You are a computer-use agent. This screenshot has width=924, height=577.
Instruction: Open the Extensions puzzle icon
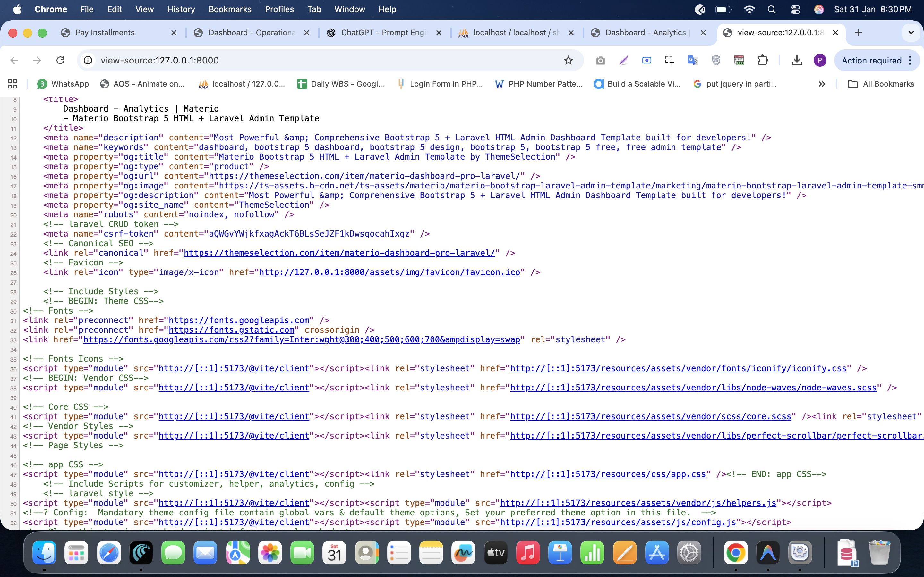pyautogui.click(x=763, y=60)
